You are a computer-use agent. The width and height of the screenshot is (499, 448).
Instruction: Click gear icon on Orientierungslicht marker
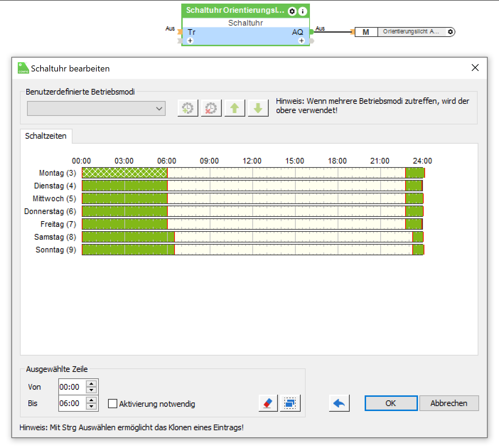click(x=450, y=32)
